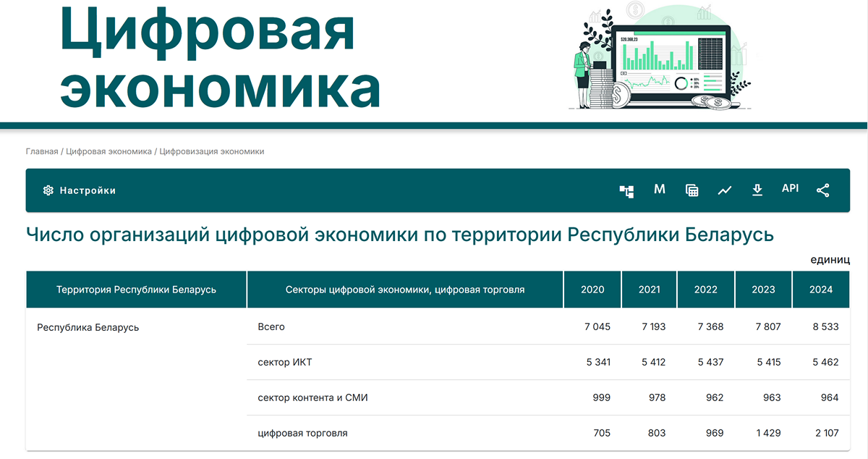This screenshot has height=459, width=868.
Task: Switch to chart view via line-graph icon
Action: 725,190
